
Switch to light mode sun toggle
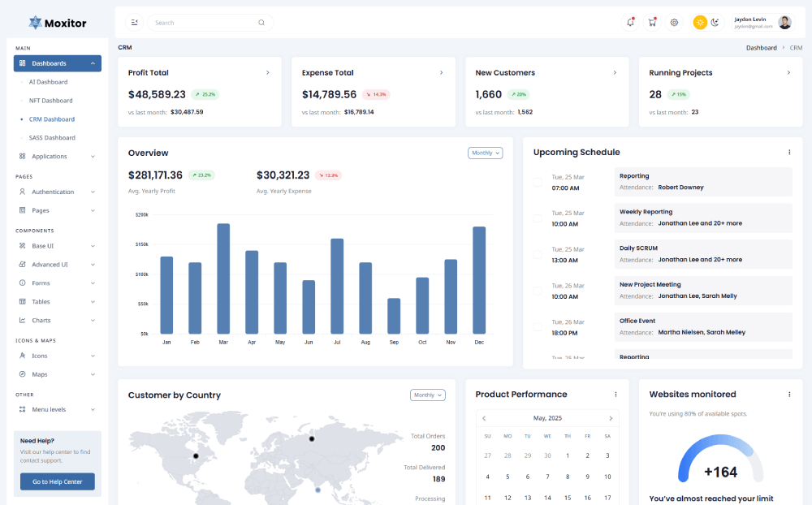[700, 23]
